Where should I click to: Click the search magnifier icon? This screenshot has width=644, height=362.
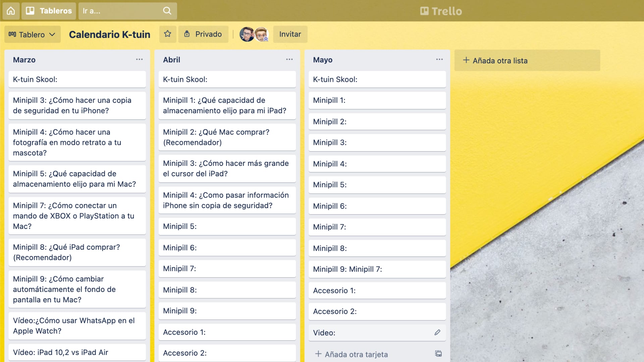tap(167, 11)
